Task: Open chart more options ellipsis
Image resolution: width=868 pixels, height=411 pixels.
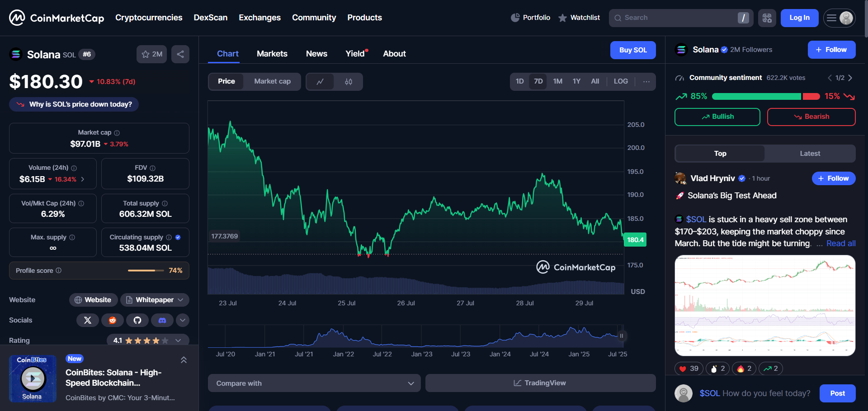Action: (x=646, y=82)
